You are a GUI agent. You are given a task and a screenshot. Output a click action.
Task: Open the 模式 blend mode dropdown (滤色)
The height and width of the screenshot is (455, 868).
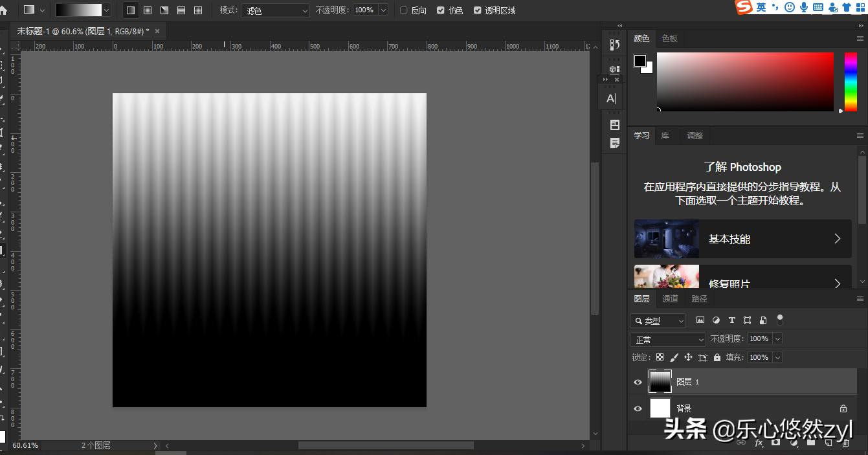coord(276,10)
